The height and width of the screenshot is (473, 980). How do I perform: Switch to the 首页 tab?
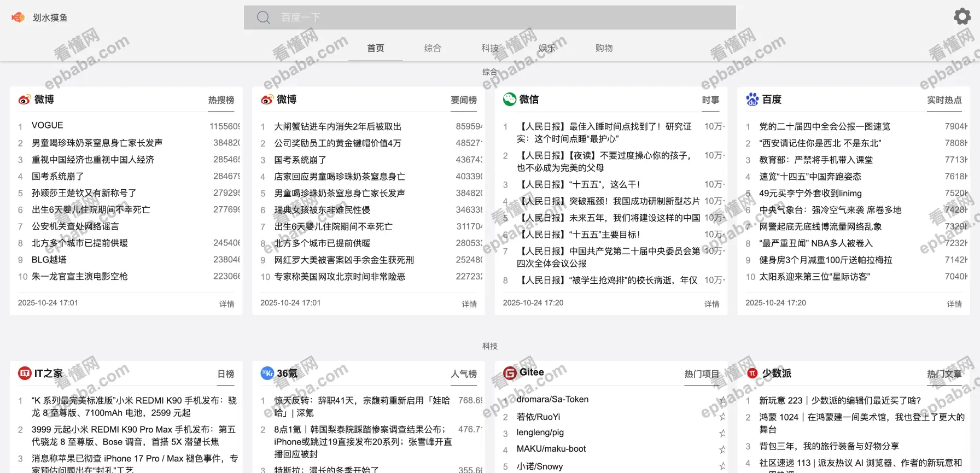pos(376,48)
